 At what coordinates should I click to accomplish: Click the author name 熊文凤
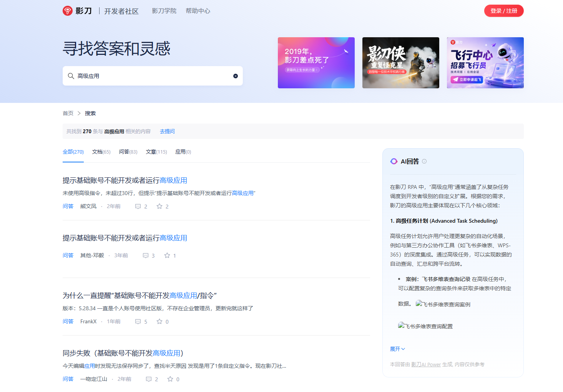point(88,207)
